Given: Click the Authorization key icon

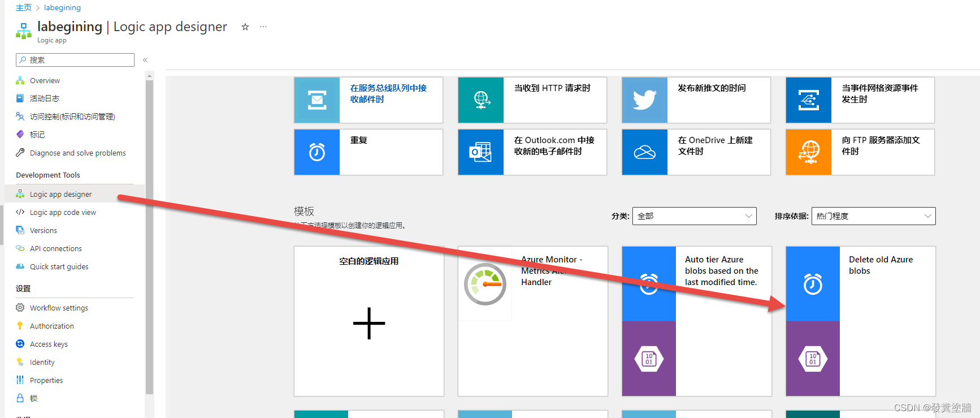Looking at the screenshot, I should click(x=20, y=326).
